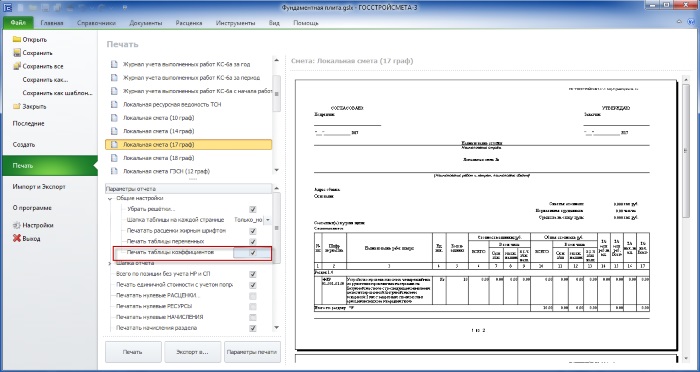Switch to the Справочники tab
This screenshot has height=372, width=700.
tap(96, 23)
